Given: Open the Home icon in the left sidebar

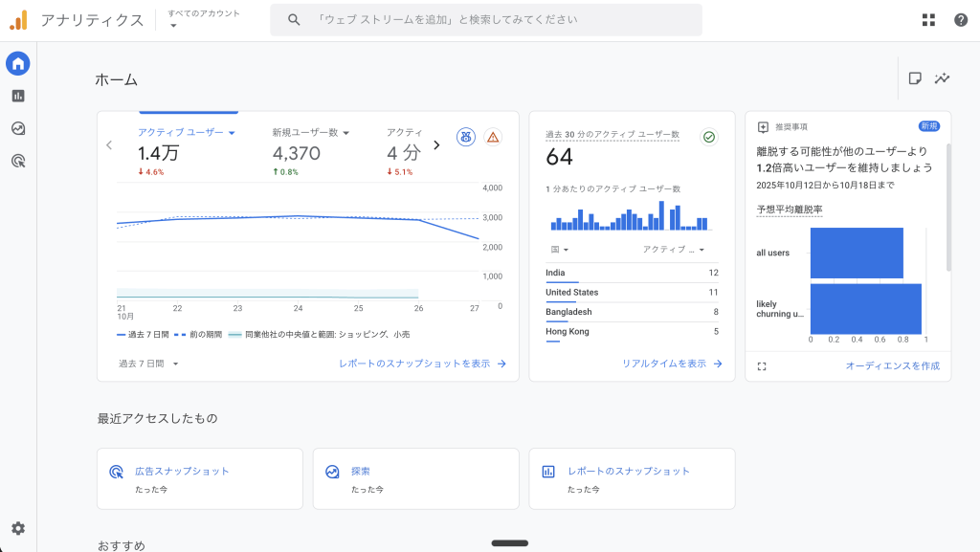Looking at the screenshot, I should [17, 63].
